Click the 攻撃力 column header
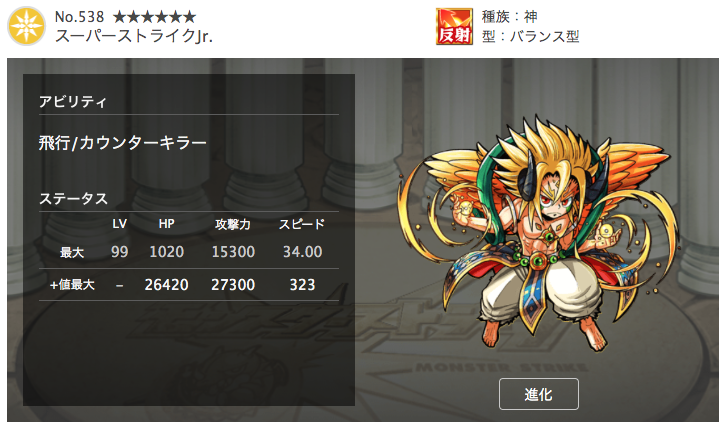The height and width of the screenshot is (429, 724). coord(233,224)
